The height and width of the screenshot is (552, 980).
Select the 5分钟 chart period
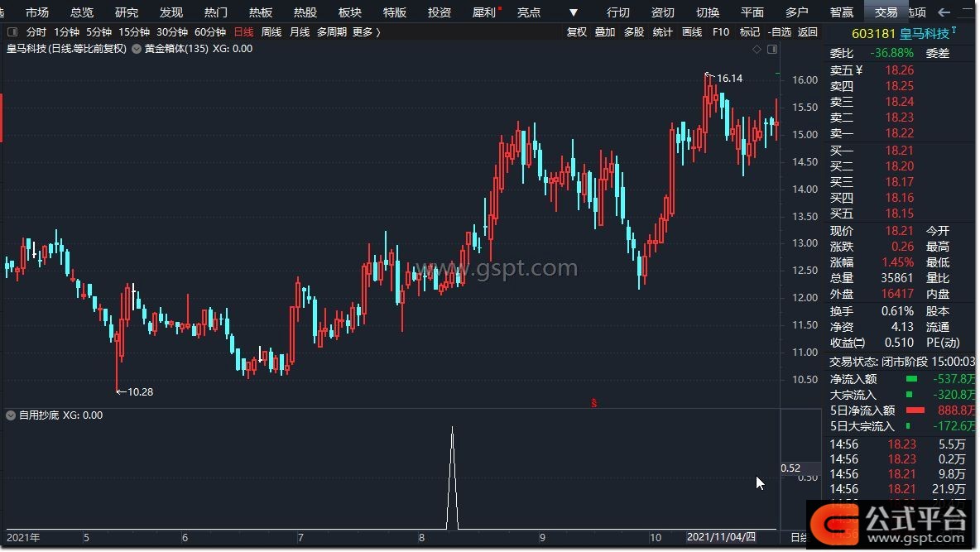coord(98,32)
